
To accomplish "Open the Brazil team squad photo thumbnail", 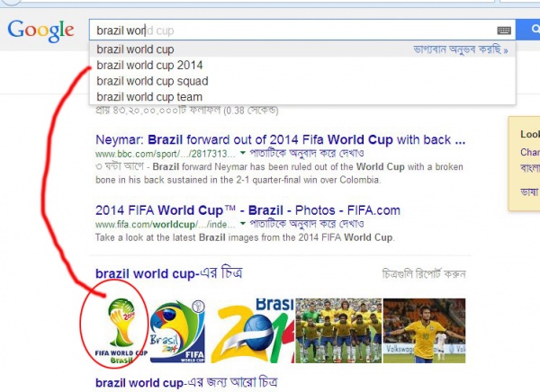I will pos(338,331).
